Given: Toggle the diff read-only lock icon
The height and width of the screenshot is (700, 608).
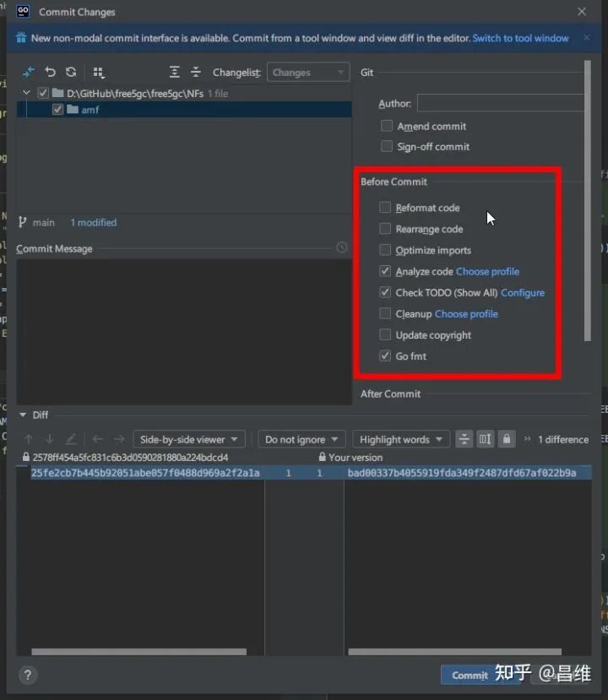Looking at the screenshot, I should [507, 439].
